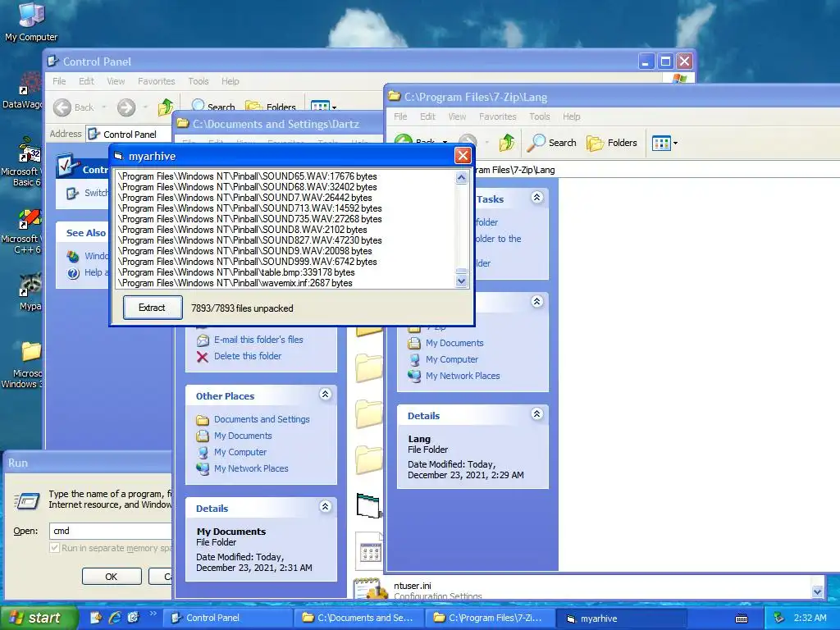
Task: Click Address bar in Control Panel window
Action: (x=129, y=134)
